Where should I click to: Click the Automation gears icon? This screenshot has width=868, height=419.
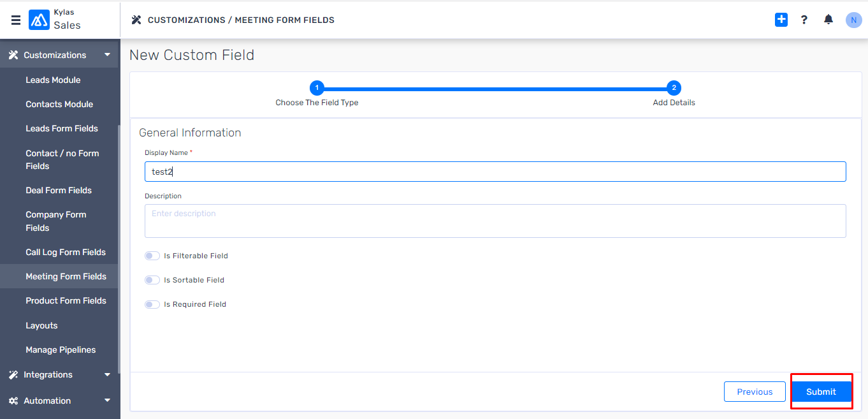click(13, 401)
